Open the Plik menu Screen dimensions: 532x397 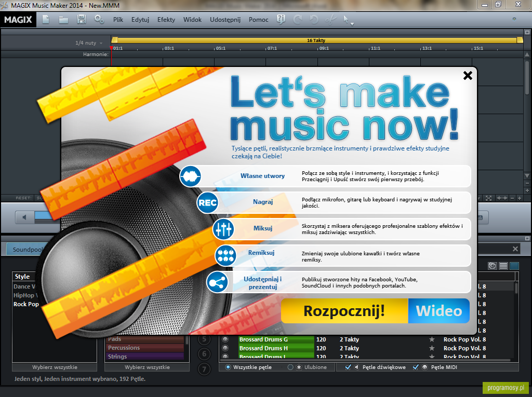pyautogui.click(x=118, y=20)
